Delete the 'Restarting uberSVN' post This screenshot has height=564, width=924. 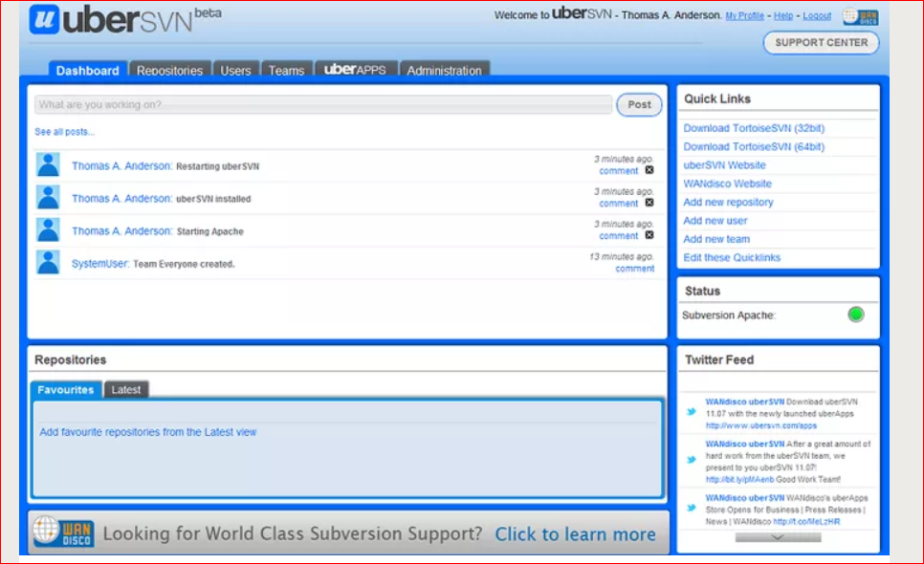[649, 170]
